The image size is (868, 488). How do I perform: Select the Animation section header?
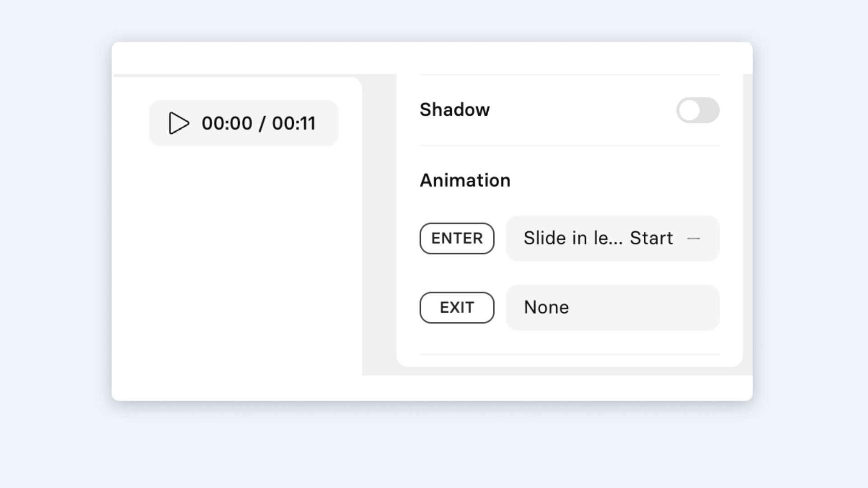(x=465, y=180)
